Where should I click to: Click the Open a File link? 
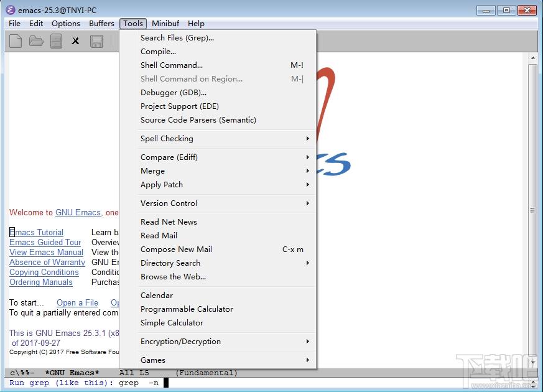pos(77,303)
